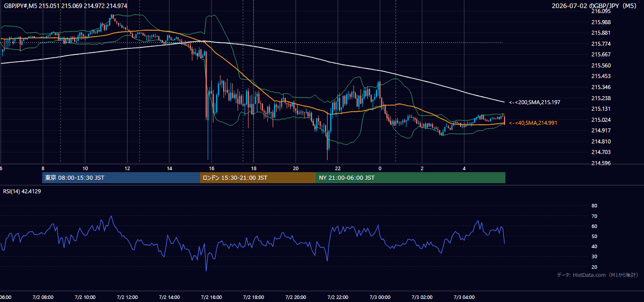Click the HistData.com data source credit
The image size is (644, 302).
click(x=598, y=275)
